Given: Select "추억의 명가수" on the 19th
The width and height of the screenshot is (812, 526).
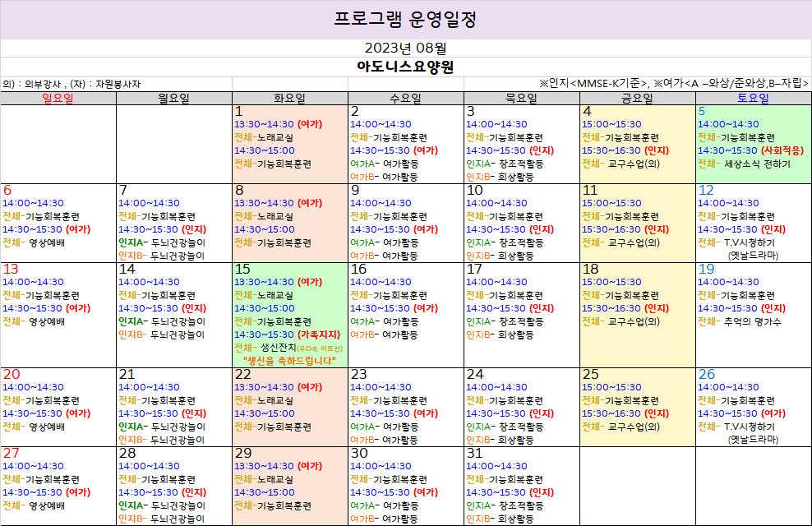Looking at the screenshot, I should point(753,322).
